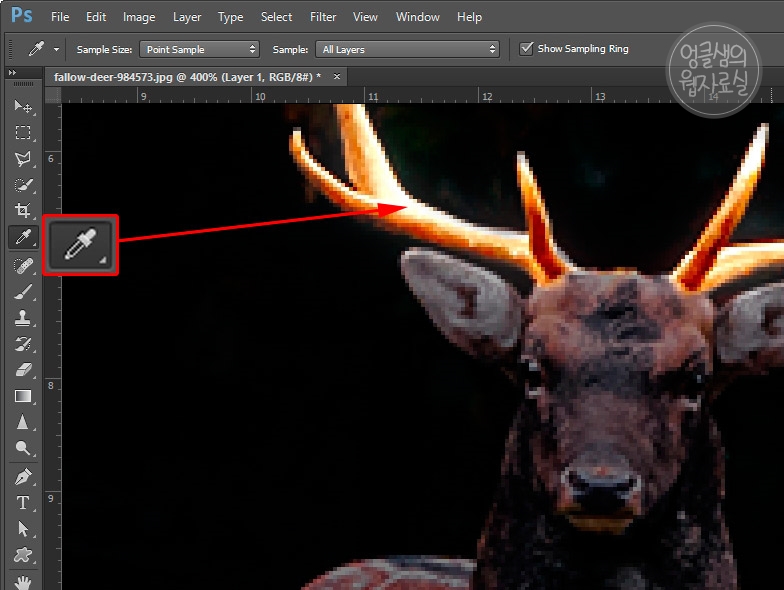Click the Photoshop Ps logo
The image size is (784, 590).
tap(22, 16)
